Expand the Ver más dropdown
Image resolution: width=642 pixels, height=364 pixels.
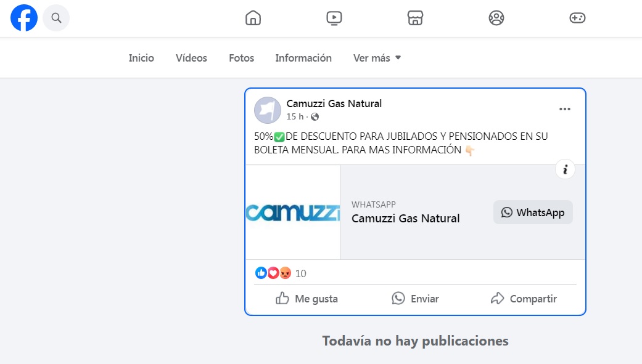click(377, 58)
